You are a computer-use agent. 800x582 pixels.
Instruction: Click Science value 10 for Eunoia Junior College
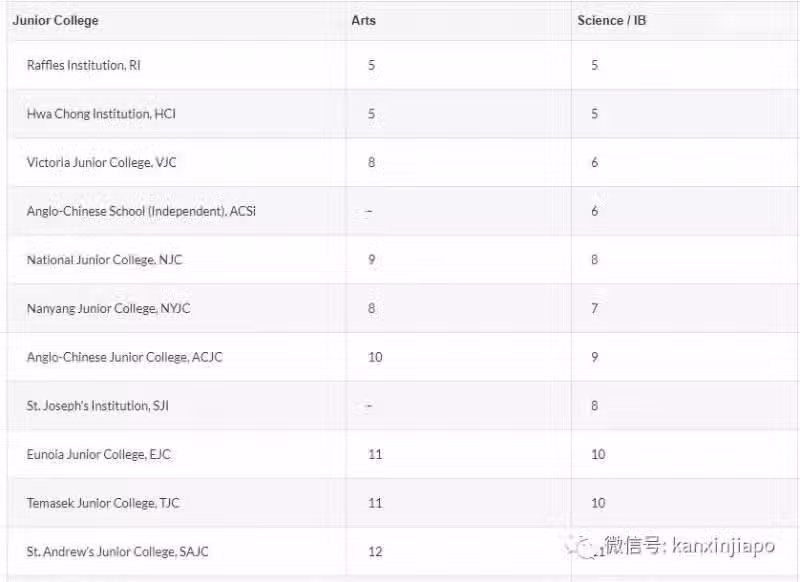point(598,454)
